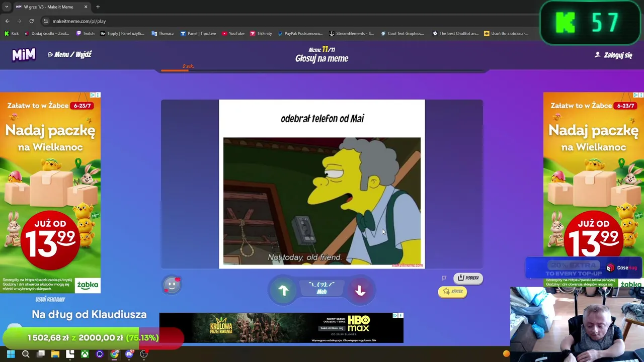Click the 'Głosuj na meme' heading
This screenshot has height=362, width=644.
pos(321,58)
